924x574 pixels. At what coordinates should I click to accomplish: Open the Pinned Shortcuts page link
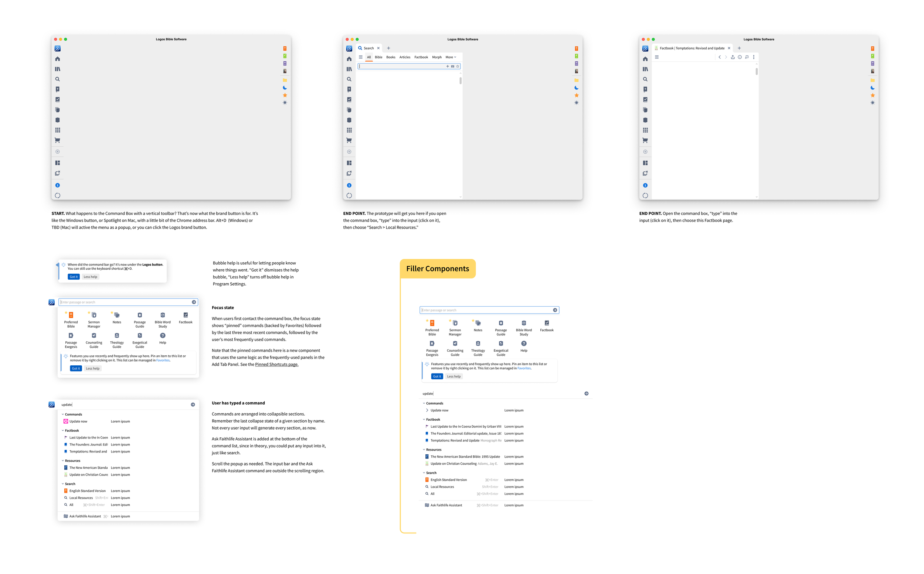276,365
